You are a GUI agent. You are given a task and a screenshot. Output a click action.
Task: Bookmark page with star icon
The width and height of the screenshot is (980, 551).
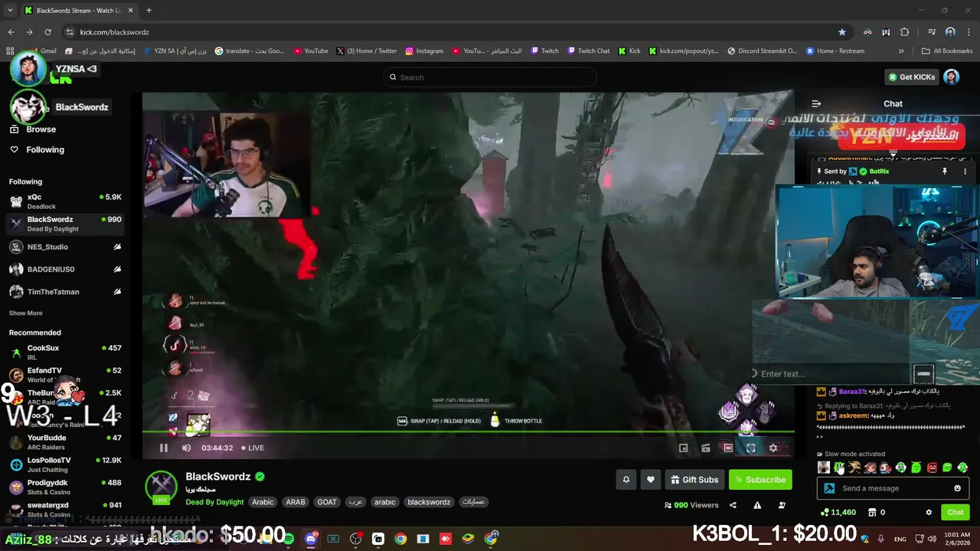842,32
